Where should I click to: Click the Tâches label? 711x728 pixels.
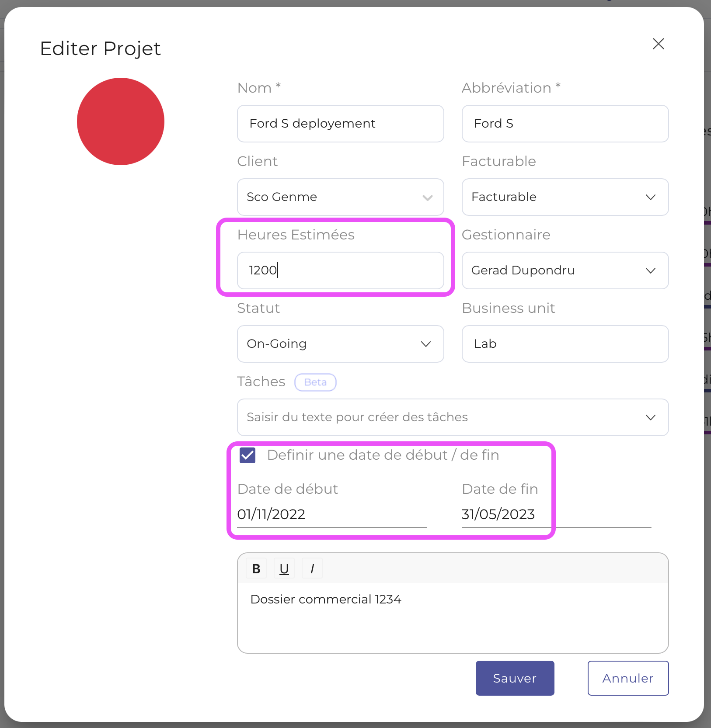coord(261,381)
